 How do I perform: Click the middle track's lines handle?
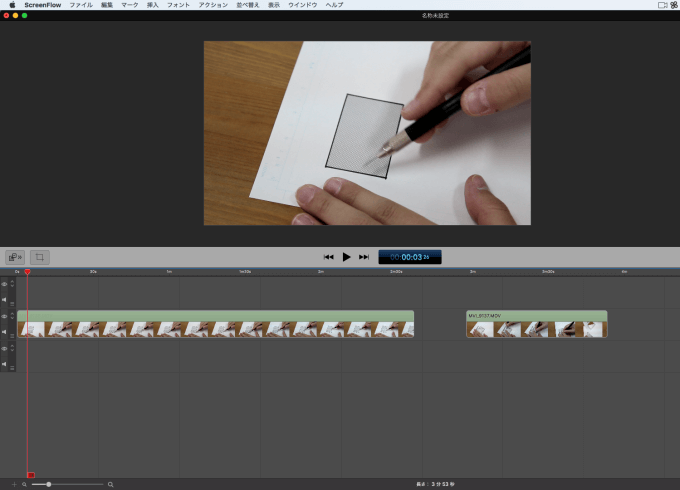(x=12, y=336)
